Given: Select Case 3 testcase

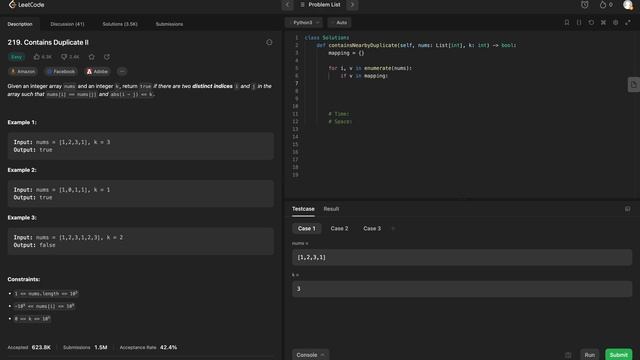Looking at the screenshot, I should pos(372,229).
